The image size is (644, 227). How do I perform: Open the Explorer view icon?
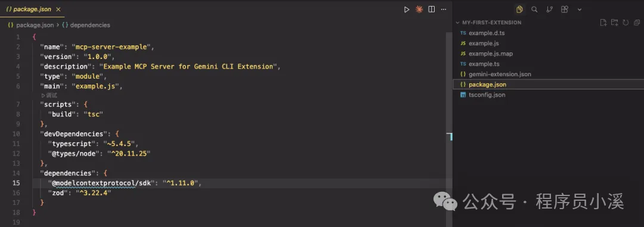(x=519, y=10)
